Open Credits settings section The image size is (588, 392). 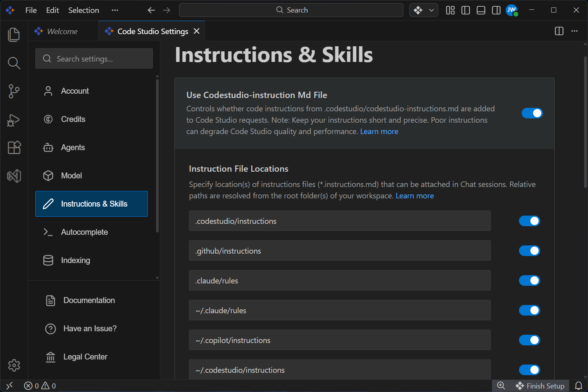coord(91,119)
